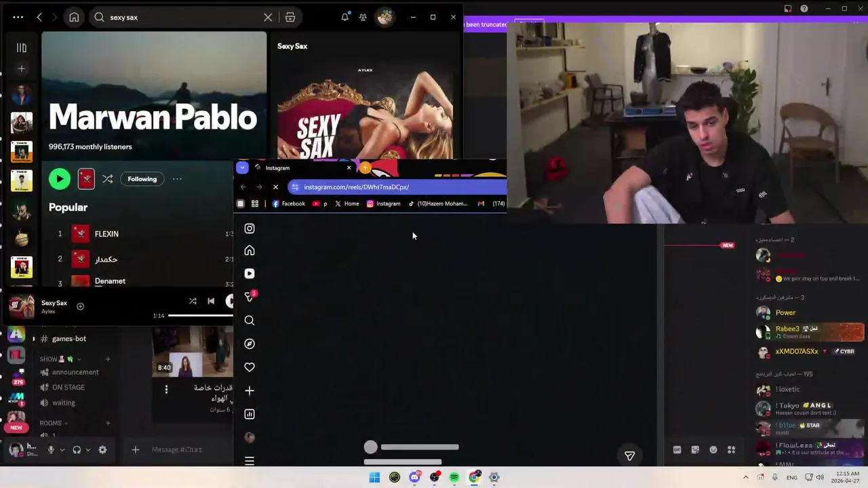Open Facebook bookmark

pyautogui.click(x=289, y=203)
